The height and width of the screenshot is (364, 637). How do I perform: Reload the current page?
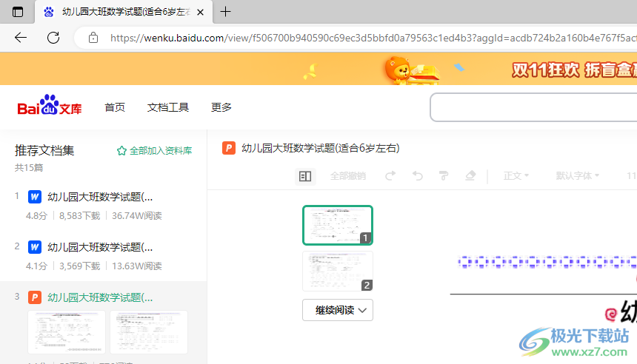pyautogui.click(x=53, y=38)
